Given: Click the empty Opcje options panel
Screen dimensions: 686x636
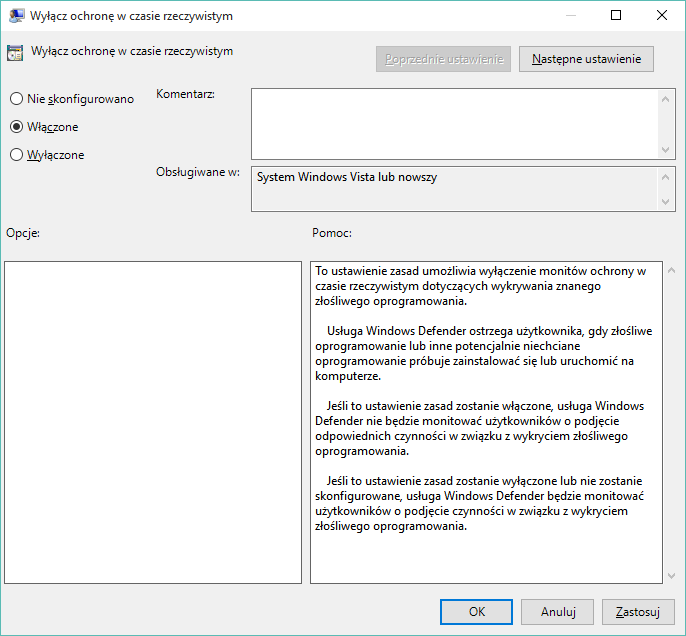Looking at the screenshot, I should pyautogui.click(x=153, y=423).
